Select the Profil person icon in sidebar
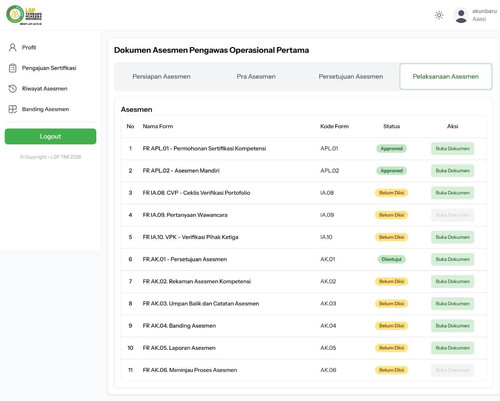Viewport: 500px width, 401px height. tap(13, 47)
